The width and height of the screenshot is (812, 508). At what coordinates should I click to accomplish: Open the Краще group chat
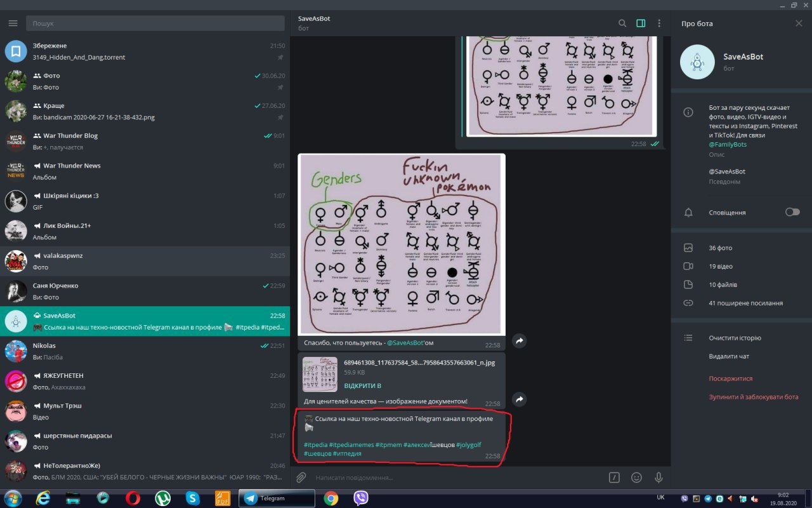pos(145,111)
